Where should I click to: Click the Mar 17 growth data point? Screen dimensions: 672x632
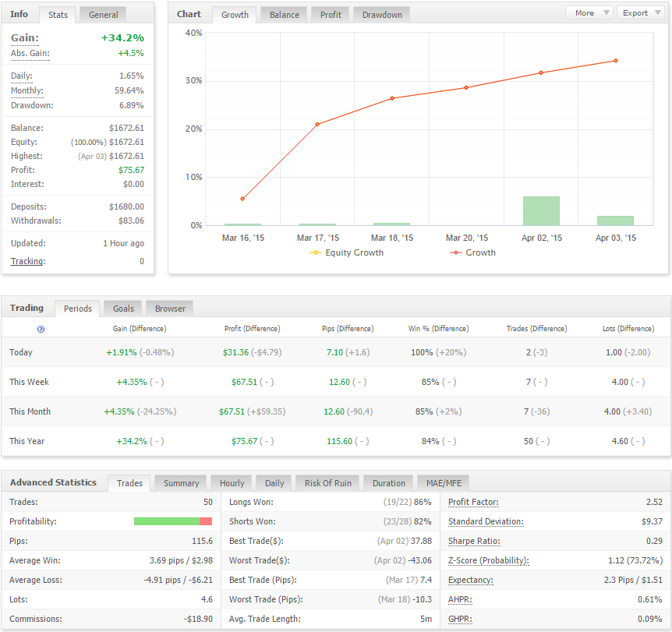tap(317, 124)
